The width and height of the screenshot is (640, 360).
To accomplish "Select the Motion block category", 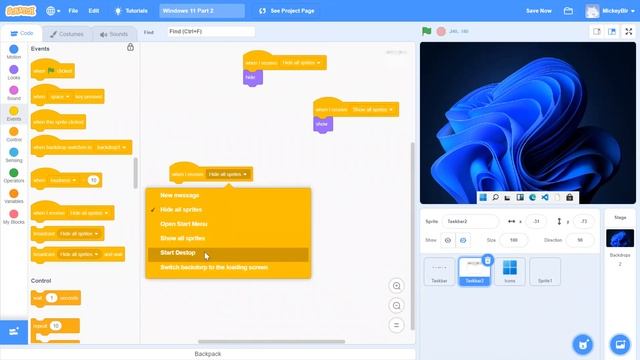I will click(x=14, y=52).
